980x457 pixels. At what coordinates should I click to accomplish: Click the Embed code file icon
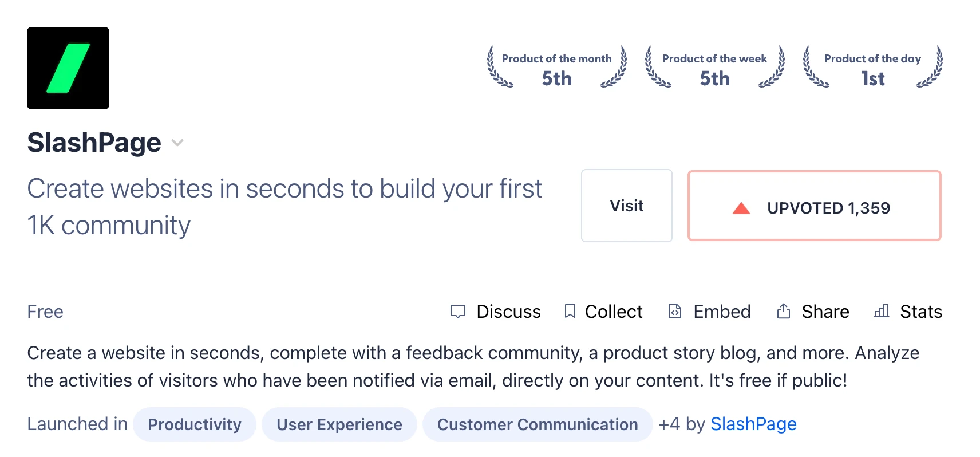point(675,311)
